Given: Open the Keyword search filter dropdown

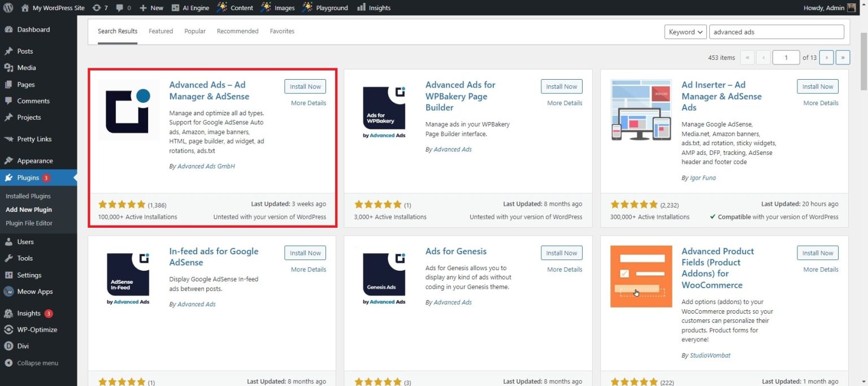Looking at the screenshot, I should [x=685, y=32].
